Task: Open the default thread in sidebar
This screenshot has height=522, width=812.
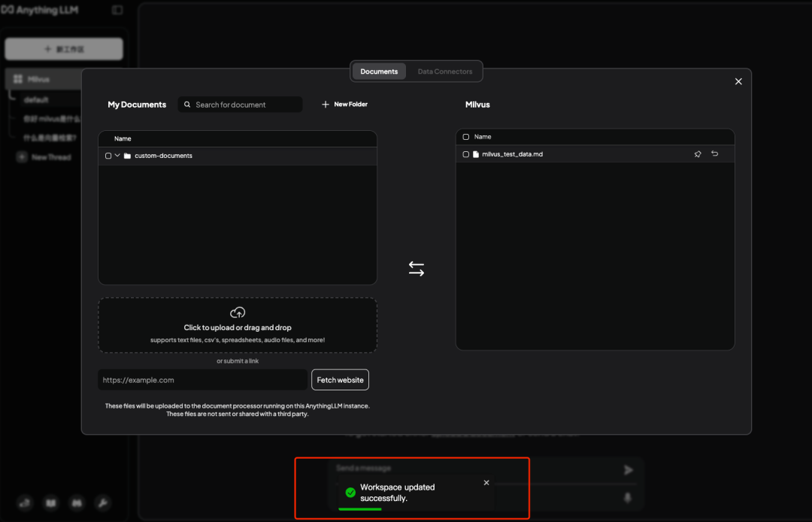Action: (x=36, y=99)
